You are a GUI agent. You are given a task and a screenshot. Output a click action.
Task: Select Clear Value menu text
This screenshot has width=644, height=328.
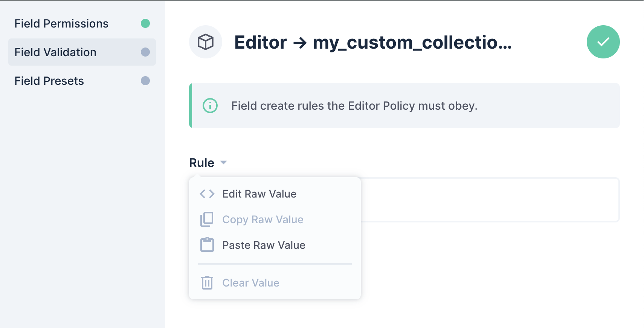[x=250, y=283]
